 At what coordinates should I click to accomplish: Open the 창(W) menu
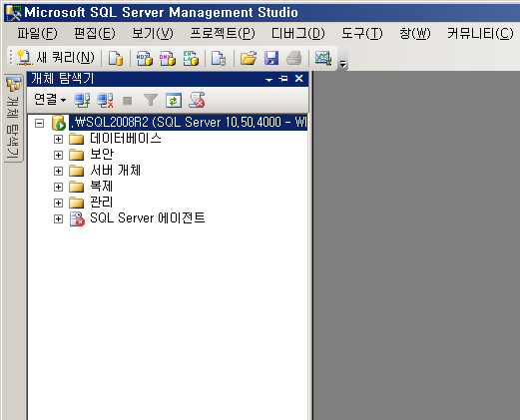(415, 33)
